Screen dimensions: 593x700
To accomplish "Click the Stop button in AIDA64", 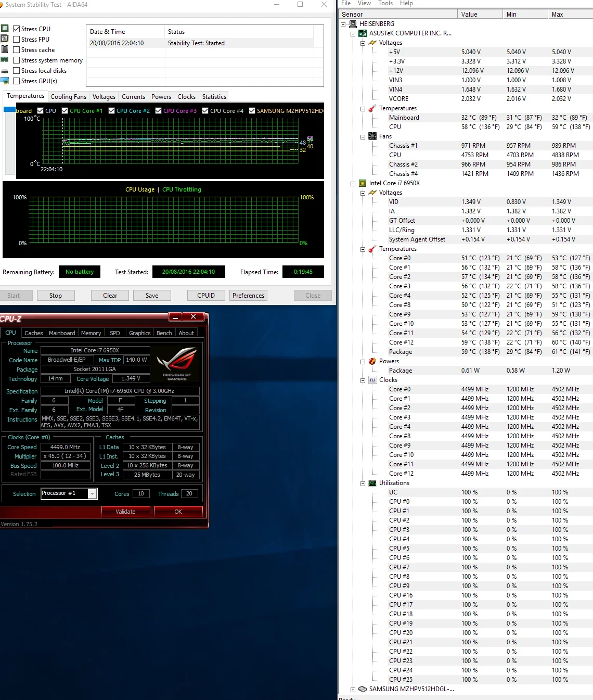I will 56,296.
